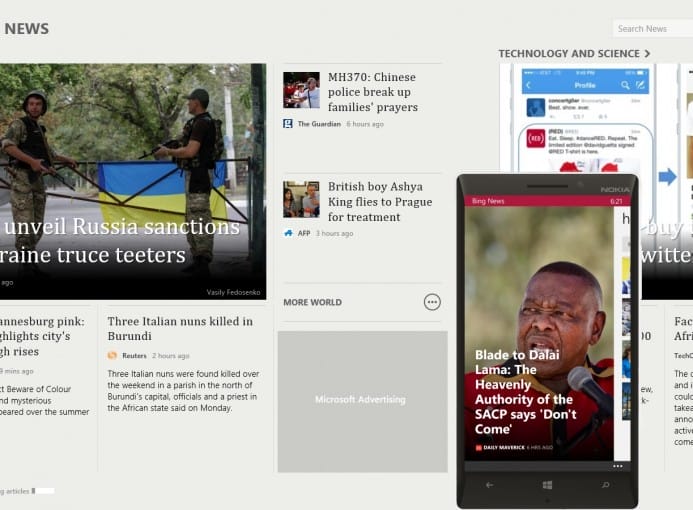The image size is (693, 510).
Task: Click The Guardian source icon
Action: click(x=288, y=124)
